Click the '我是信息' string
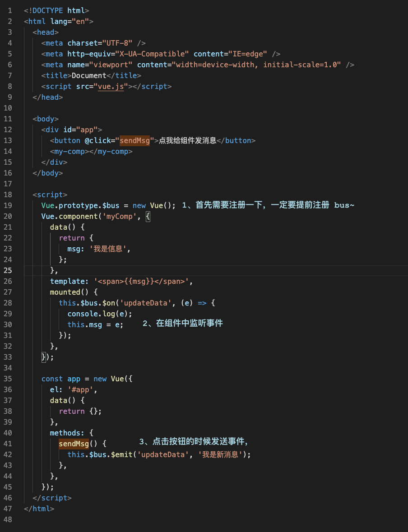The width and height of the screenshot is (408, 532). tap(108, 249)
